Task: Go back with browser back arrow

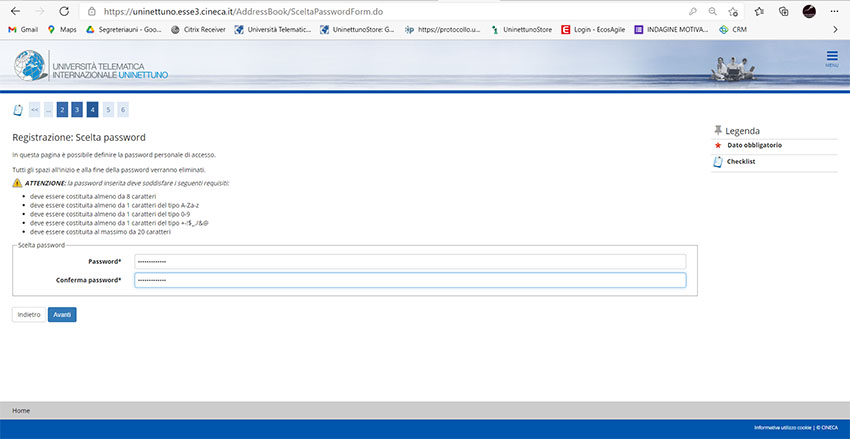Action: pyautogui.click(x=13, y=11)
